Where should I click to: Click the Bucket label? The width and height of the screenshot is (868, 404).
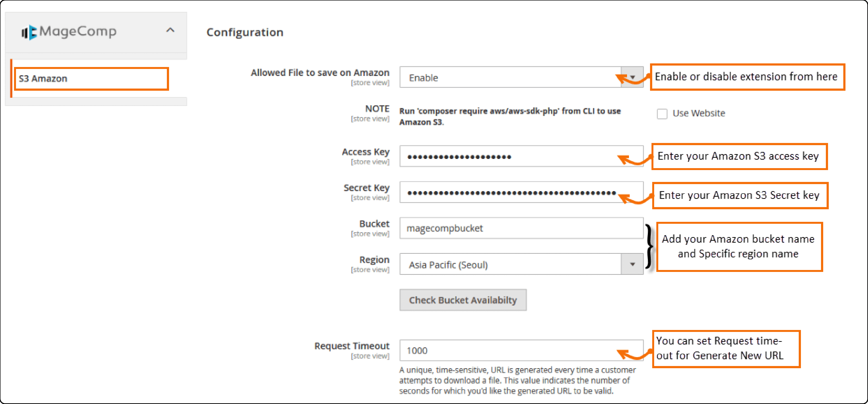(x=374, y=224)
